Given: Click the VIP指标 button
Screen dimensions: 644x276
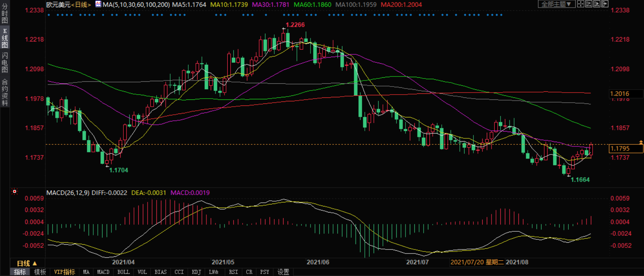Looking at the screenshot, I should (64, 272).
